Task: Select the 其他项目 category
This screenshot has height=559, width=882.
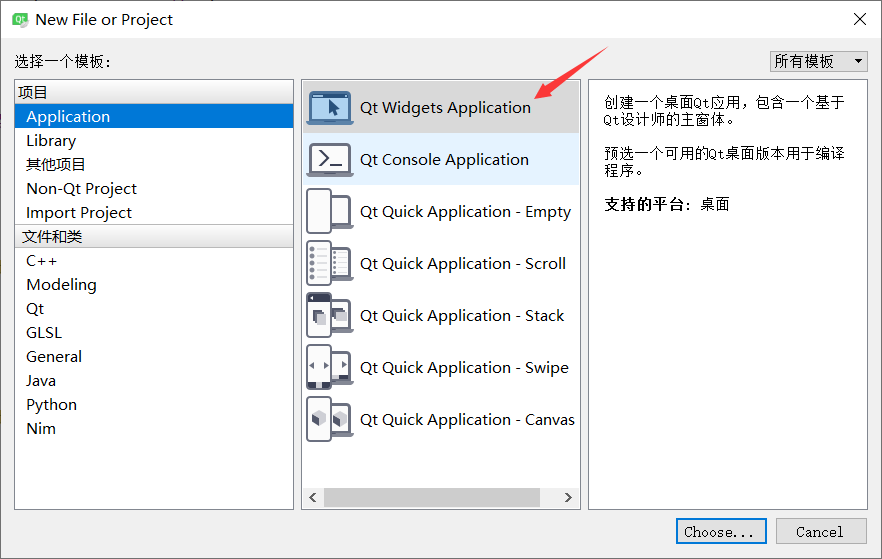Action: tap(154, 164)
